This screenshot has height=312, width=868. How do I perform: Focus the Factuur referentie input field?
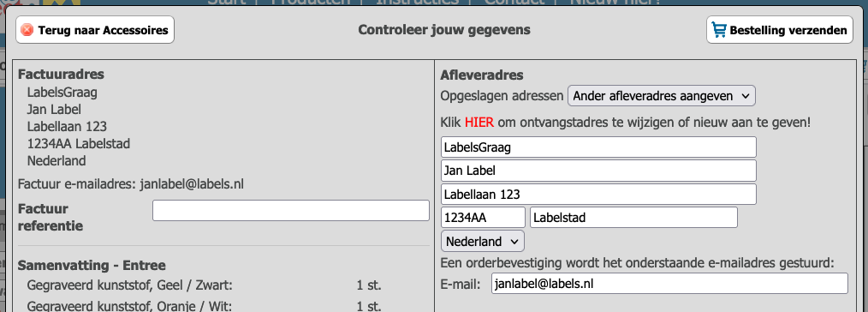pyautogui.click(x=291, y=211)
